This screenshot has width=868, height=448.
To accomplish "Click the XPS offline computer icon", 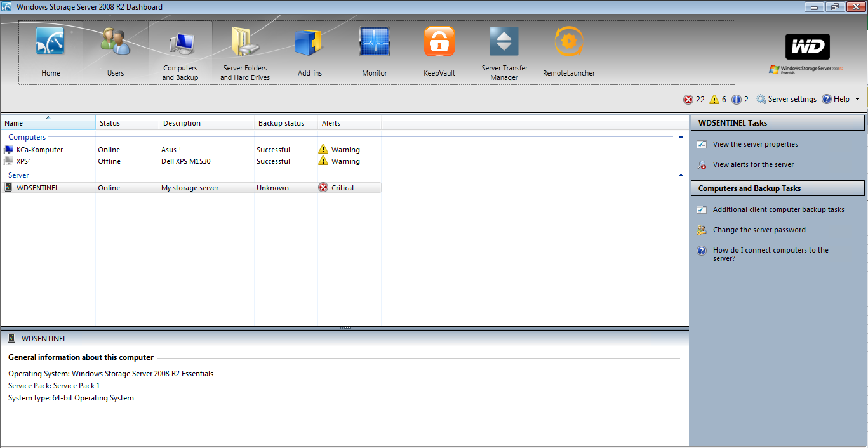I will coord(8,161).
